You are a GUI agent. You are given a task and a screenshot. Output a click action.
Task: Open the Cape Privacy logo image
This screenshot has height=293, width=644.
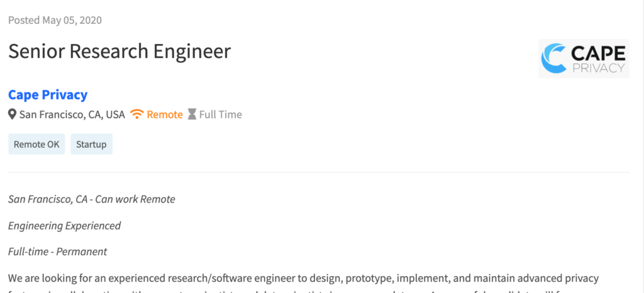click(x=584, y=58)
